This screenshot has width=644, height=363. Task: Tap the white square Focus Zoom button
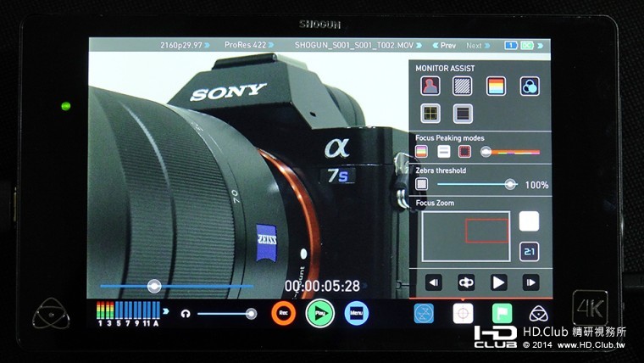pyautogui.click(x=529, y=221)
